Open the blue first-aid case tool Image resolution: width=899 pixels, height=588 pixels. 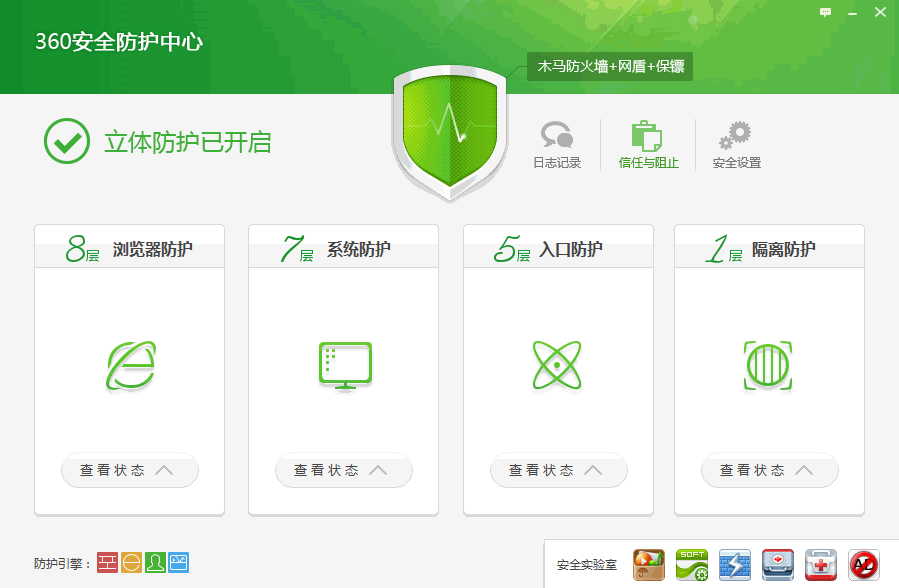[778, 565]
